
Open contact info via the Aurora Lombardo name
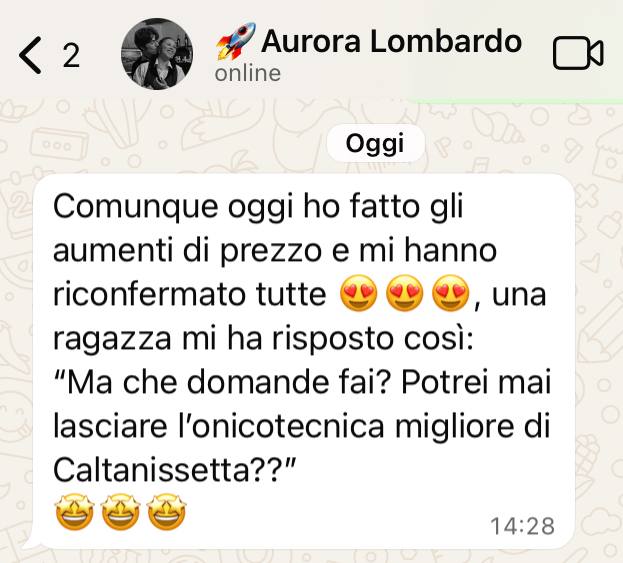[391, 41]
